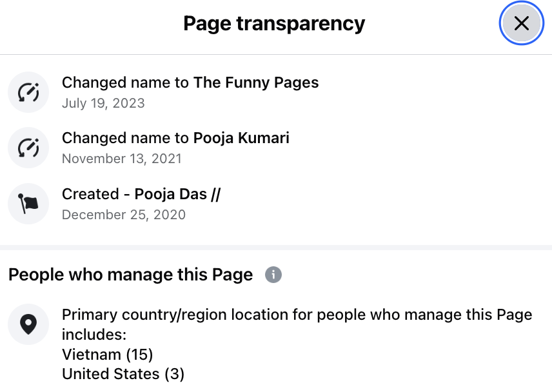Click the bold name Pooja Kumari
552x392 pixels.
(x=241, y=138)
